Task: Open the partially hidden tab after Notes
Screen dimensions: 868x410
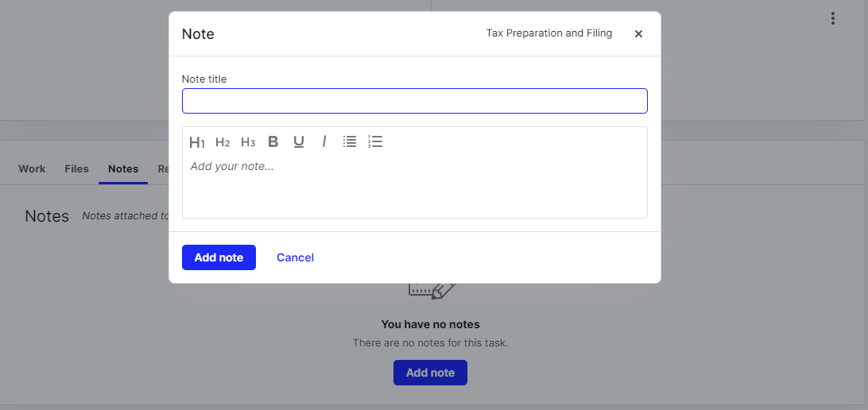Action: (x=163, y=168)
